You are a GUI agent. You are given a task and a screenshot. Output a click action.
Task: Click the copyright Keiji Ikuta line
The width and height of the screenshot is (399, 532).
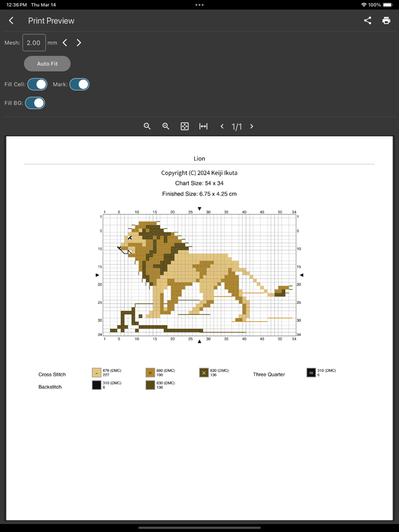199,173
